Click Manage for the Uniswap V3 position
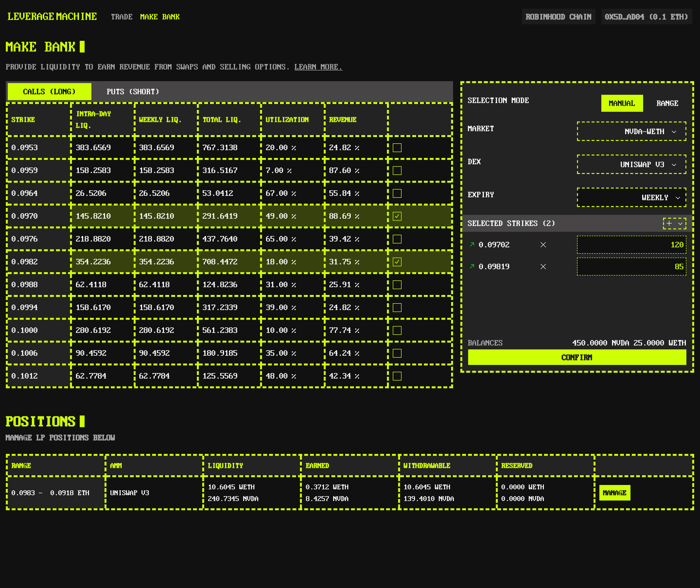The width and height of the screenshot is (700, 588). [614, 493]
